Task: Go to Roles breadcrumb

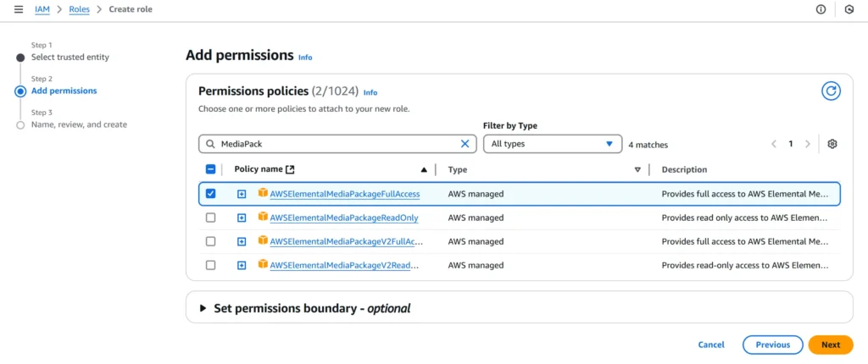Action: tap(79, 9)
